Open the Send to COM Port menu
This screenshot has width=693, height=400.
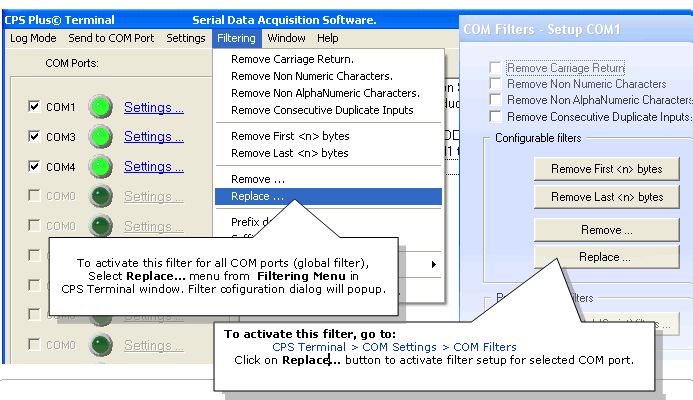tap(111, 38)
